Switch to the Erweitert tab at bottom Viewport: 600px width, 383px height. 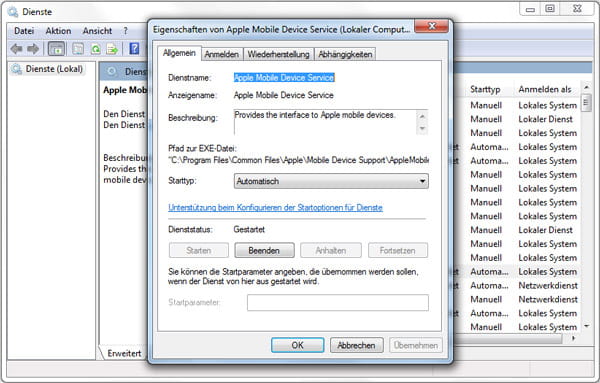click(124, 353)
